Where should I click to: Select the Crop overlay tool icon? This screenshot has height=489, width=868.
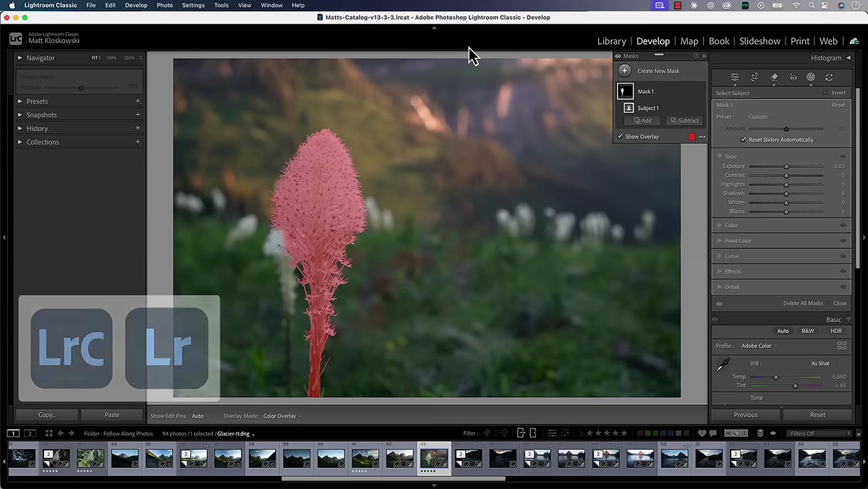(754, 77)
